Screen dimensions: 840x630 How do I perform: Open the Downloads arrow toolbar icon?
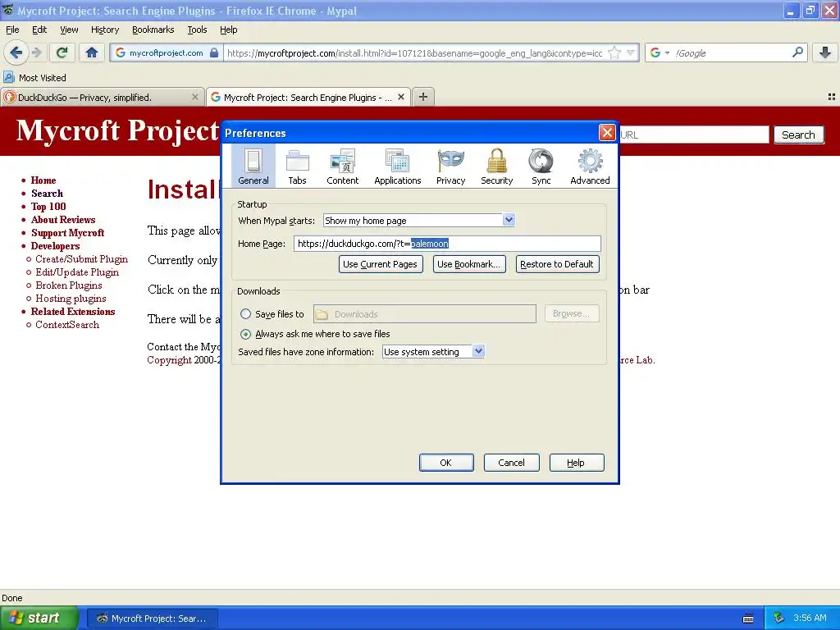(x=825, y=52)
